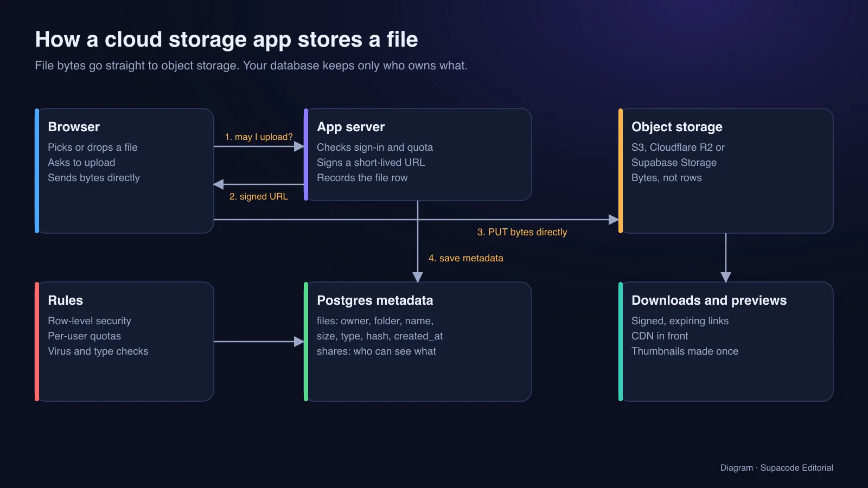Select "Virus and type checks"
This screenshot has width=868, height=488.
pyautogui.click(x=98, y=351)
